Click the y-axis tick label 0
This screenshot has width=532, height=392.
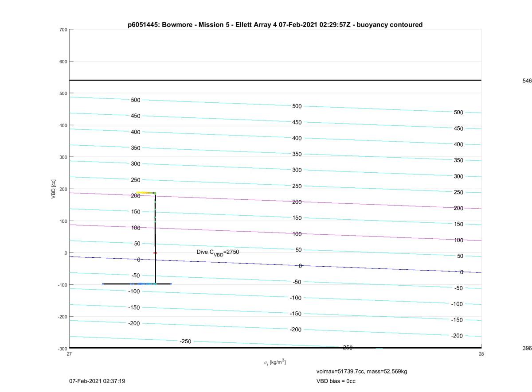coord(66,253)
